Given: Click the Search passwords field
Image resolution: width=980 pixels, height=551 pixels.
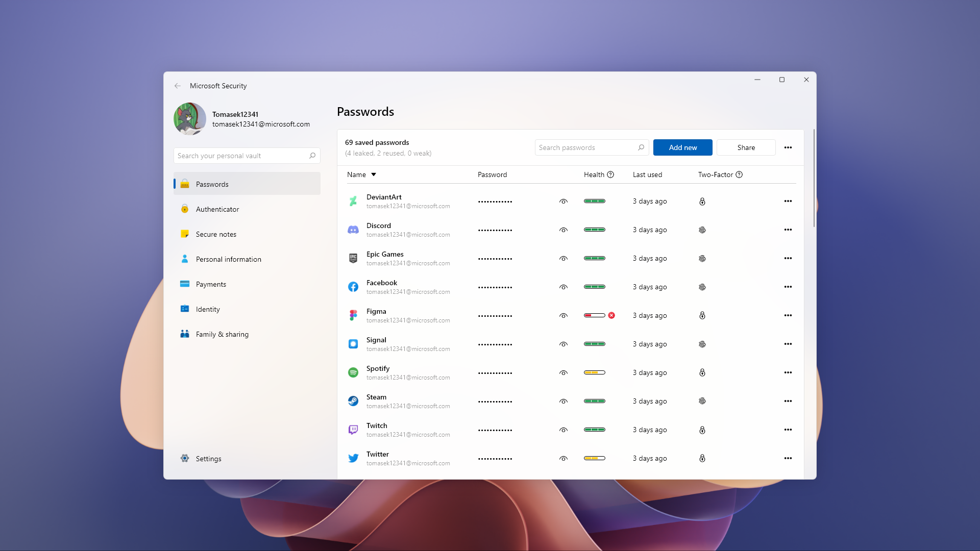Looking at the screenshot, I should pos(592,147).
